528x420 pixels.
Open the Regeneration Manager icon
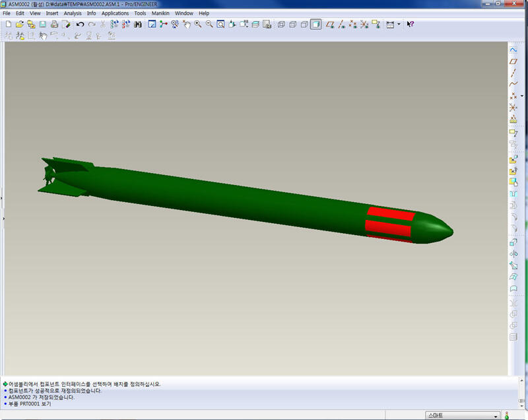126,24
